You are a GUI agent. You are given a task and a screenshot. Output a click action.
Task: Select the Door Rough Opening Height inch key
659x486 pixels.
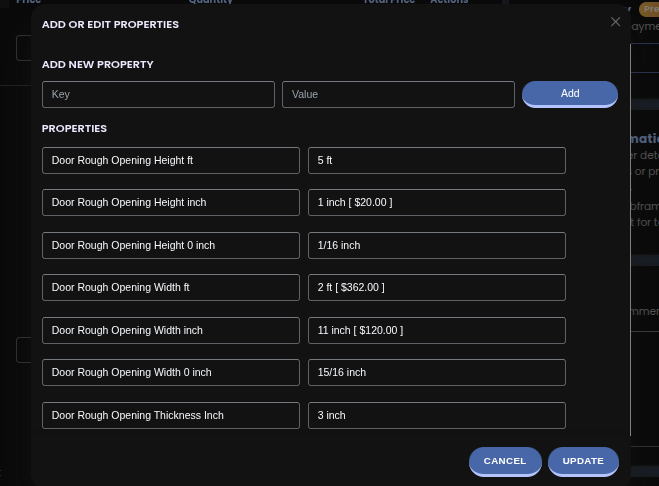pyautogui.click(x=171, y=202)
